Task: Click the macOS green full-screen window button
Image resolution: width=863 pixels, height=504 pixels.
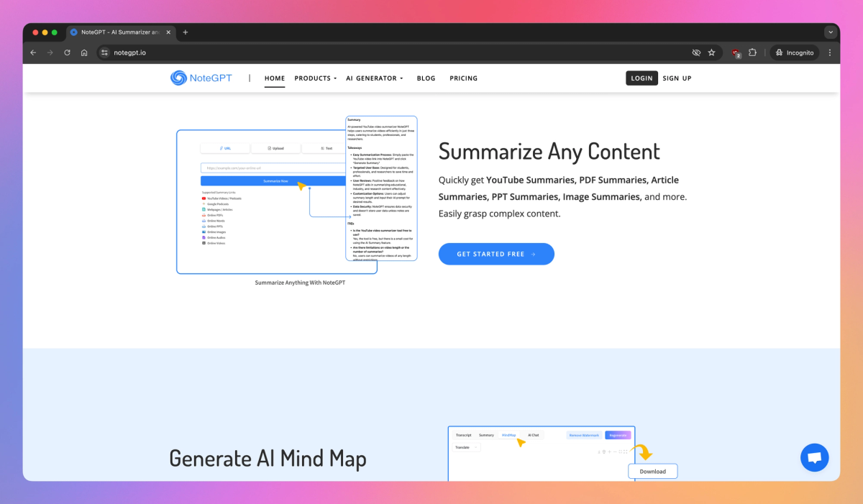Action: pyautogui.click(x=55, y=32)
